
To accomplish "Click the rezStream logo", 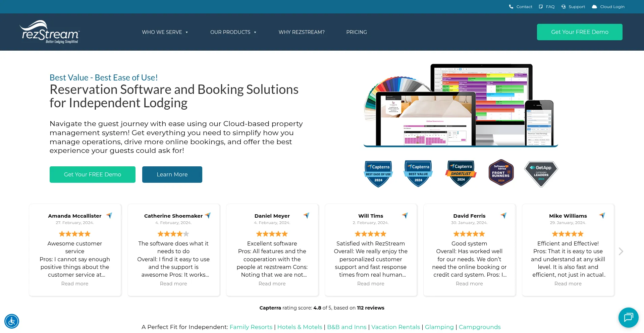I will coord(50,32).
